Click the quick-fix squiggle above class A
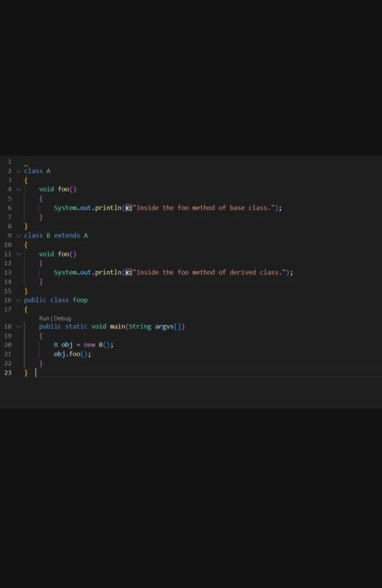The width and height of the screenshot is (382, 588). point(26,166)
